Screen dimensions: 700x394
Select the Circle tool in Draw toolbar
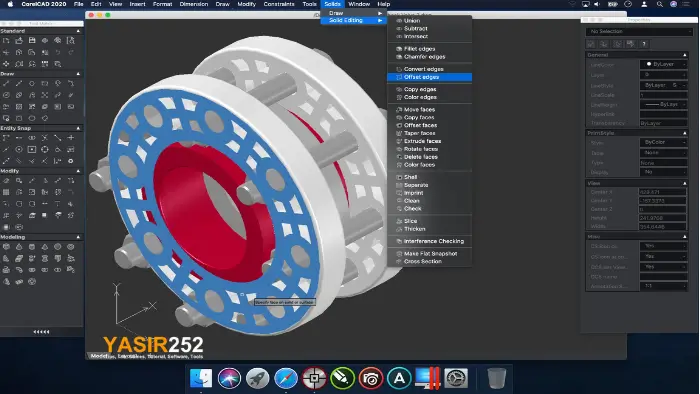(32, 83)
